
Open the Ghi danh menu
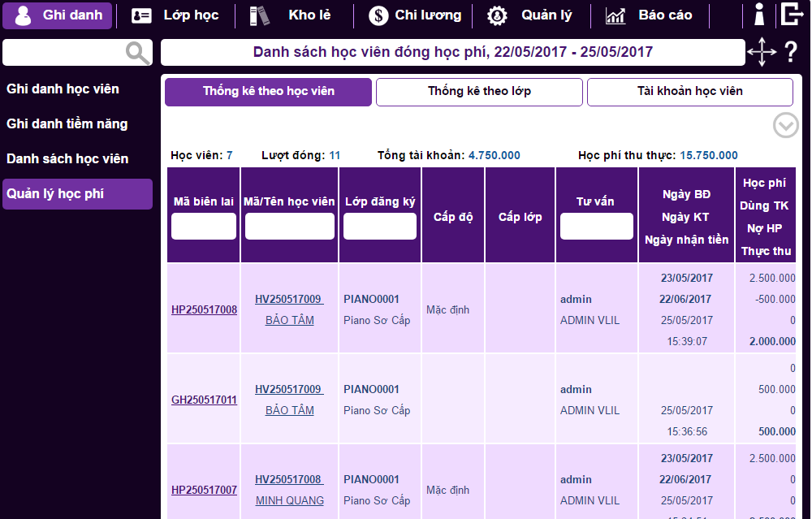[58, 15]
